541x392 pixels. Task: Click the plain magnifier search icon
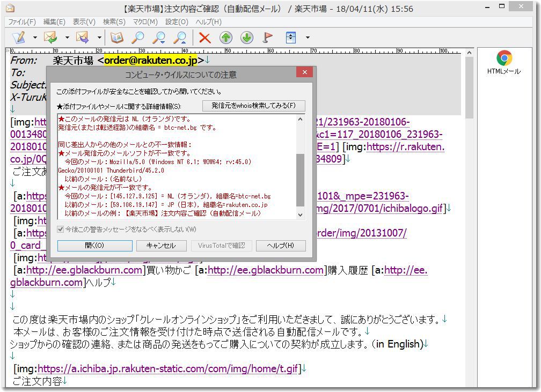pyautogui.click(x=138, y=37)
